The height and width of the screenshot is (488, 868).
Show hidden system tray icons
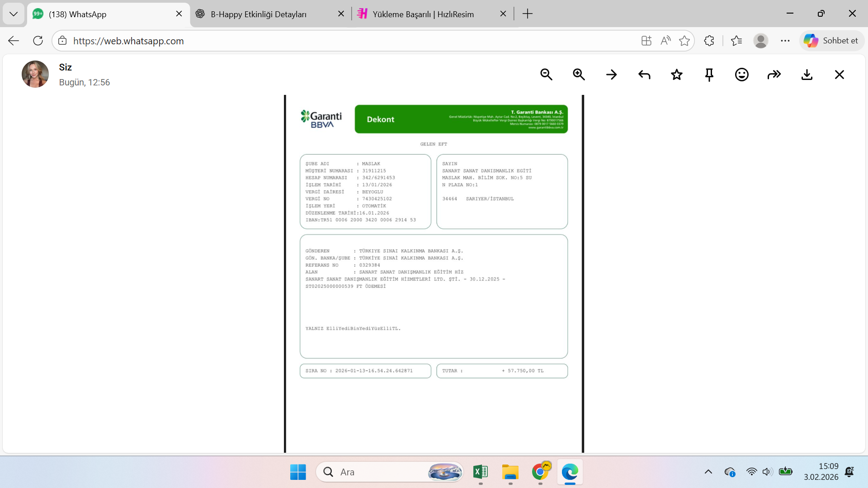point(708,472)
